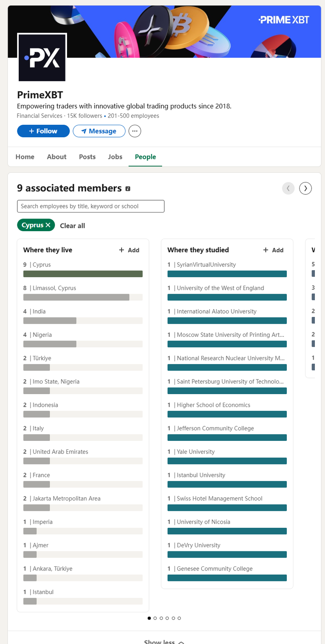Filter by Istanbul University
The height and width of the screenshot is (644, 325).
click(227, 479)
